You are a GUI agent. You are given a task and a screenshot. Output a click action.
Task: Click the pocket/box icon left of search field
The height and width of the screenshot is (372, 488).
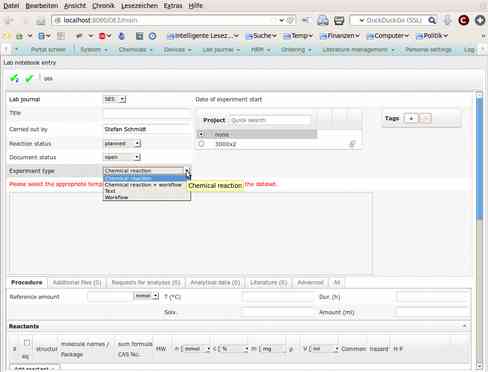[x=339, y=20]
